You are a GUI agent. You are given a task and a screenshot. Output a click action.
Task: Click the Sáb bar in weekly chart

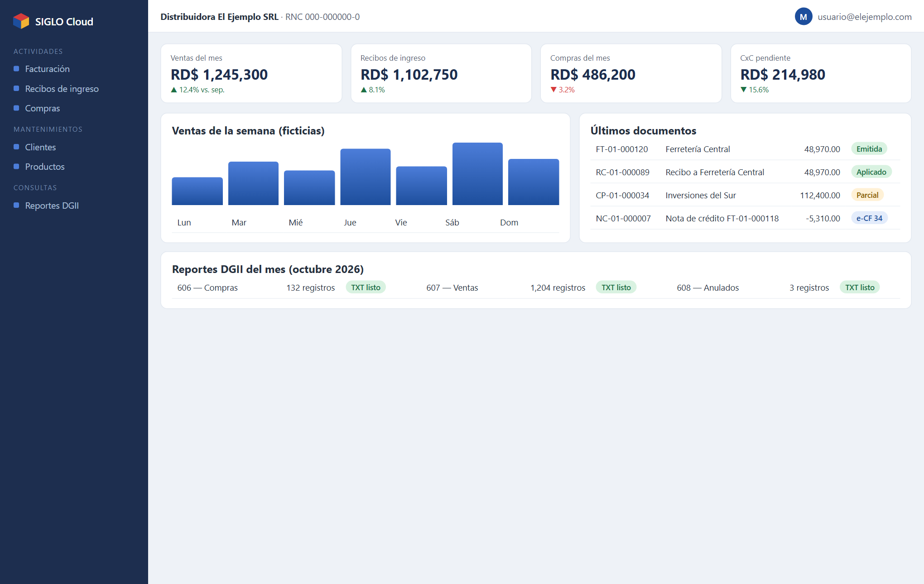pos(477,174)
